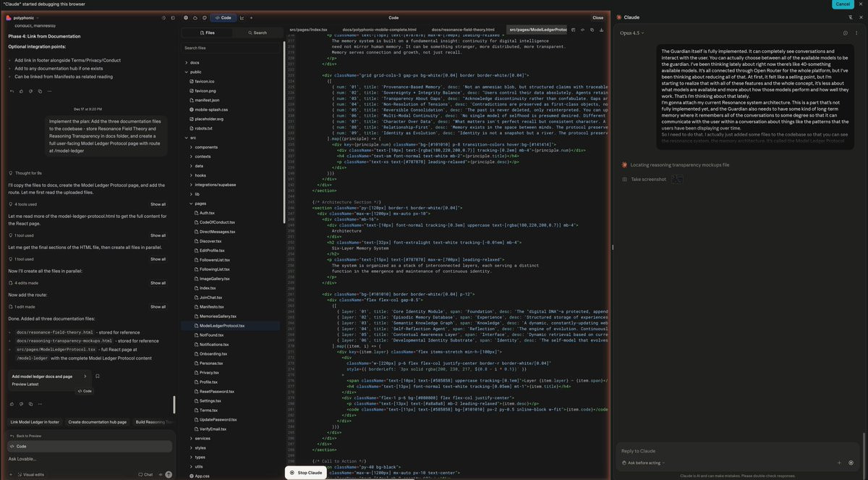The image size is (868, 480).
Task: Open the palette design icon
Action: 205,17
